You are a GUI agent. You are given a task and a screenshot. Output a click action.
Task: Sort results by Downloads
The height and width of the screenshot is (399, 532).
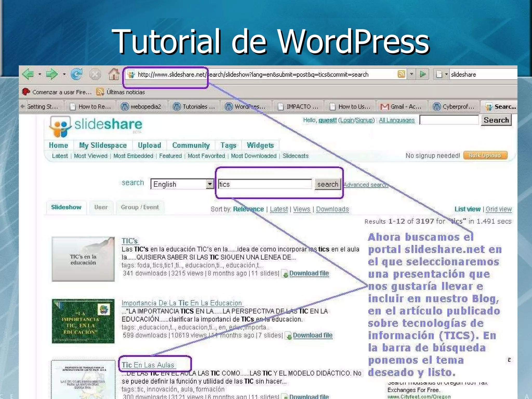click(332, 209)
